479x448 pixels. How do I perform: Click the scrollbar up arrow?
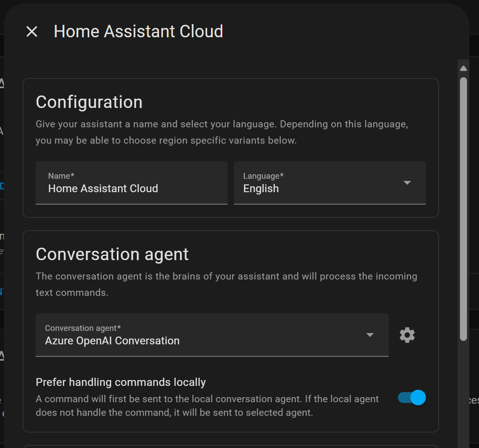click(x=463, y=68)
